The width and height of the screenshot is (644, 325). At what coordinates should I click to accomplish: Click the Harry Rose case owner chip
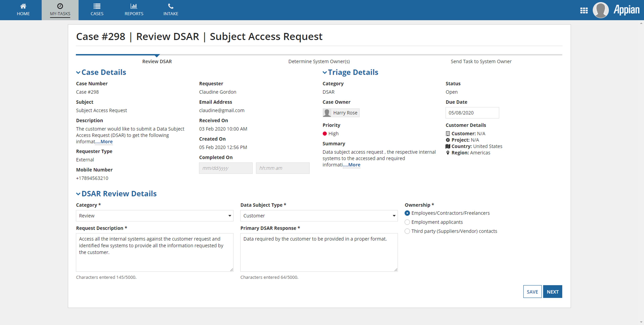[341, 113]
